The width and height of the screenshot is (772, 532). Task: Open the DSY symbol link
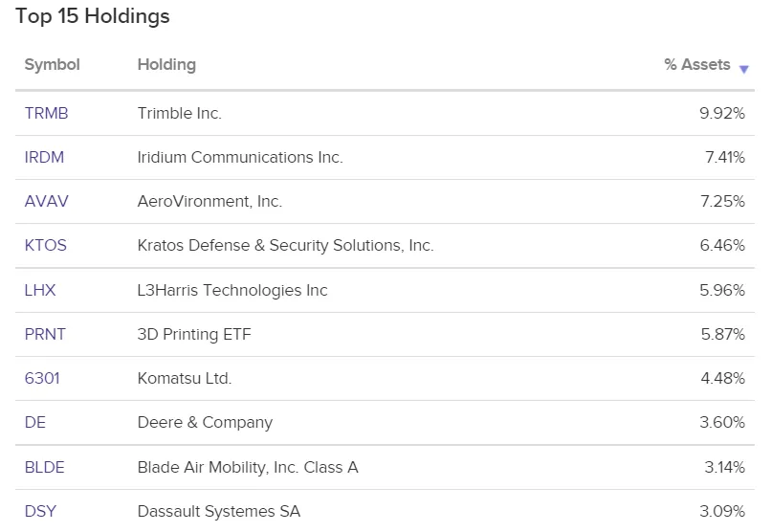coord(40,511)
